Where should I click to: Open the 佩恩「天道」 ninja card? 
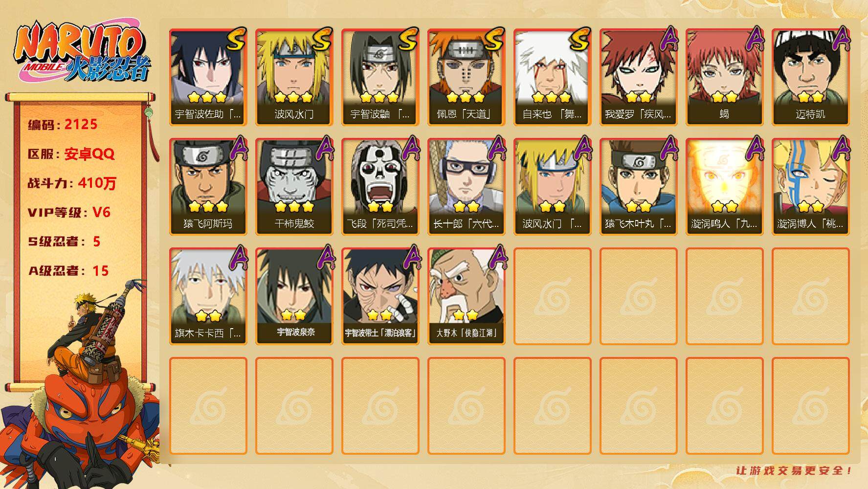pyautogui.click(x=466, y=77)
